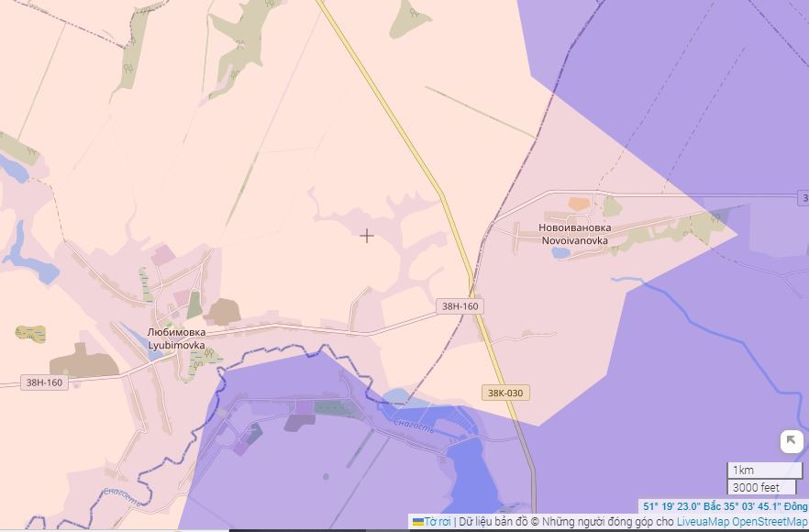Click the Ukraine flag icon beside Tờ rơi
This screenshot has height=532, width=809.
(x=417, y=522)
